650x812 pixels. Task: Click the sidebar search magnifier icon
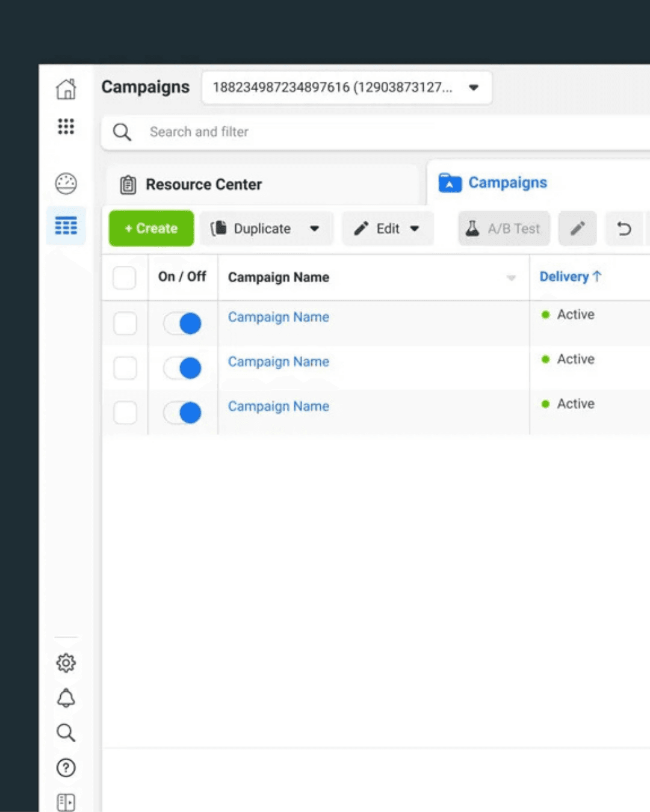pos(66,733)
